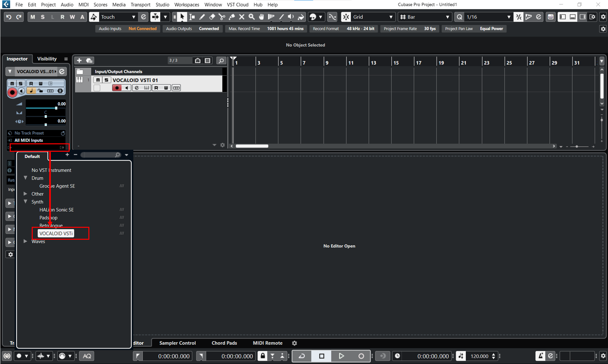This screenshot has height=364, width=608.
Task: Switch to the Chord Pads tab
Action: point(224,343)
